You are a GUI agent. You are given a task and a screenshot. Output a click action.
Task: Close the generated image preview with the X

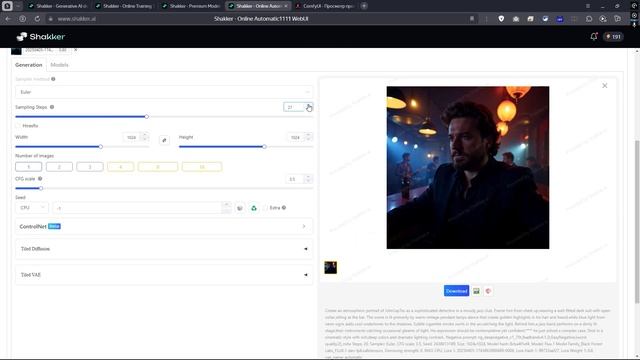point(604,86)
